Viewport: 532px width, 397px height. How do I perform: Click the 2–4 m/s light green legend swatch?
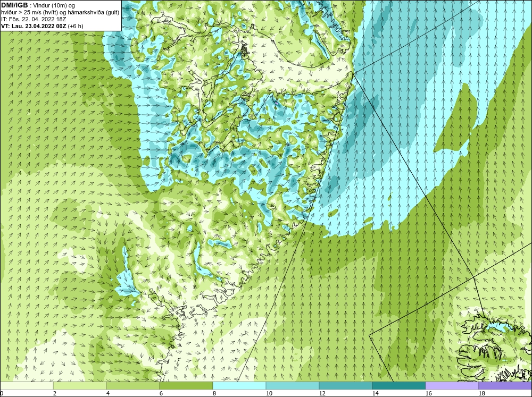tap(80, 385)
